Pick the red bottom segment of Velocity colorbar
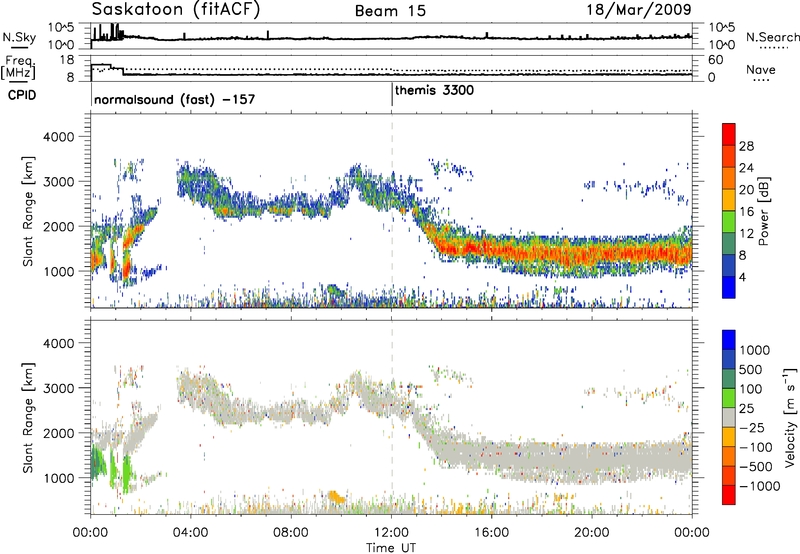 tap(729, 495)
